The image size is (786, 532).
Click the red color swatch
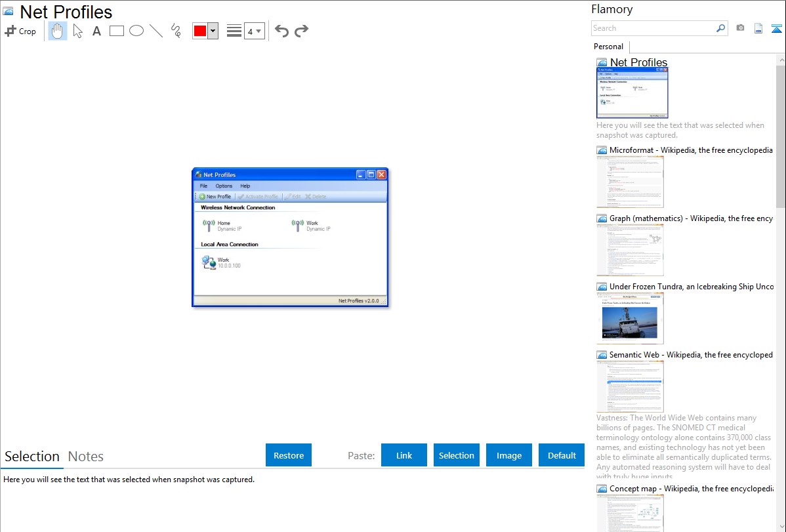pos(200,31)
